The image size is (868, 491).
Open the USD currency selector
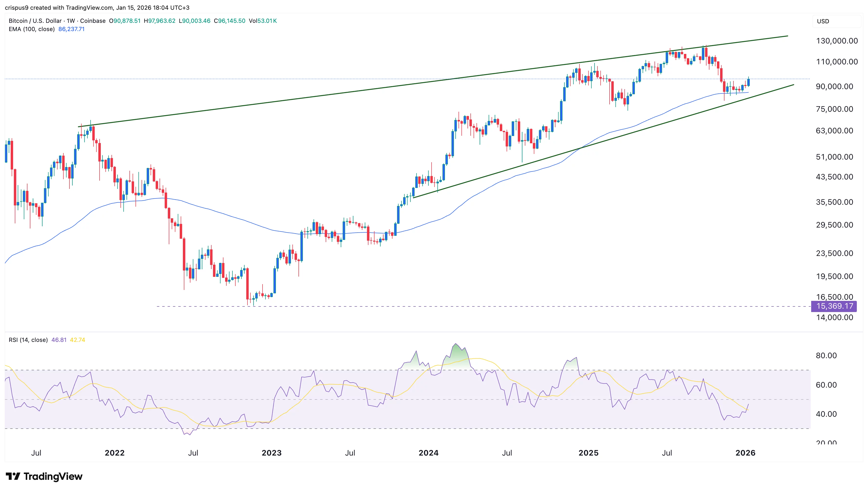(823, 21)
